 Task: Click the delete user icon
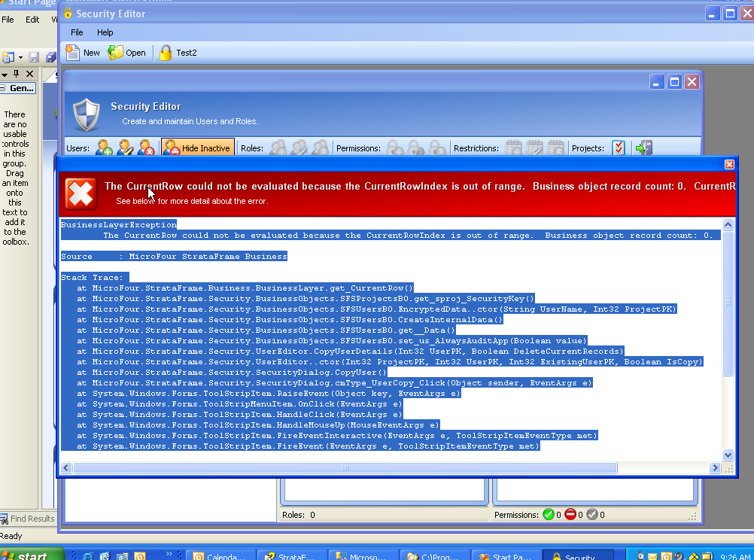click(145, 148)
